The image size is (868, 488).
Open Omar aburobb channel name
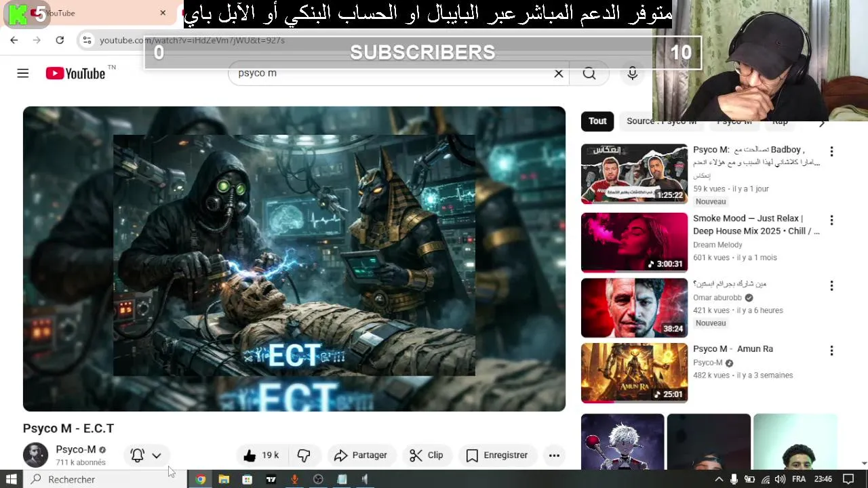pos(717,298)
